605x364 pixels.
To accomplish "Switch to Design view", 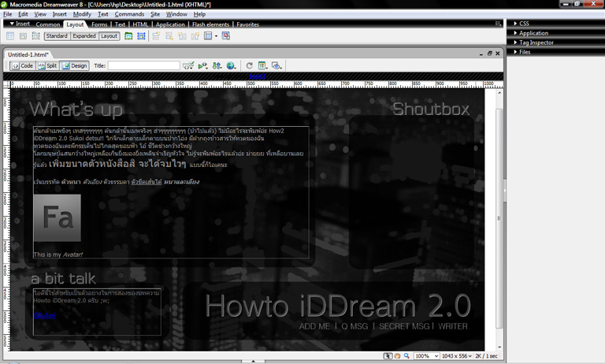I will point(75,66).
